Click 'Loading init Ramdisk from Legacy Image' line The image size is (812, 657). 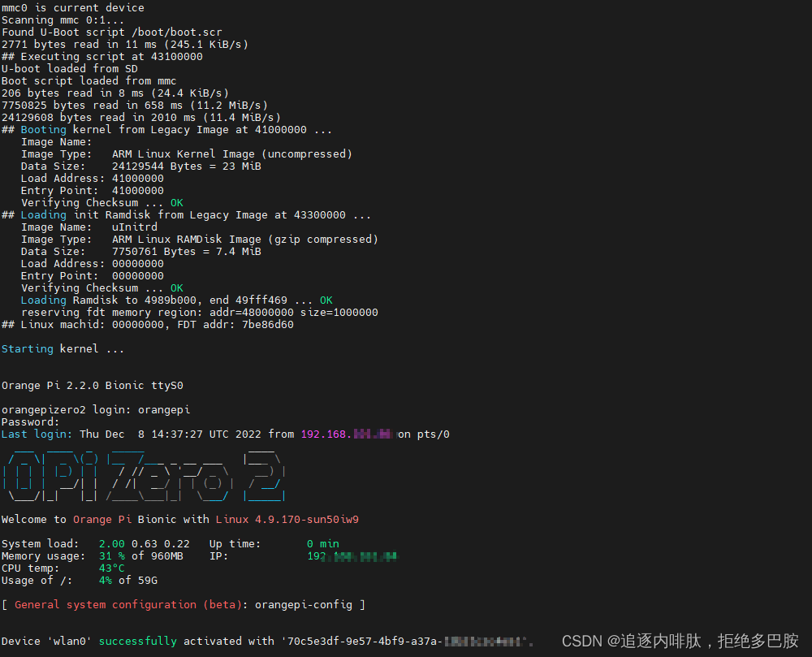(x=187, y=215)
